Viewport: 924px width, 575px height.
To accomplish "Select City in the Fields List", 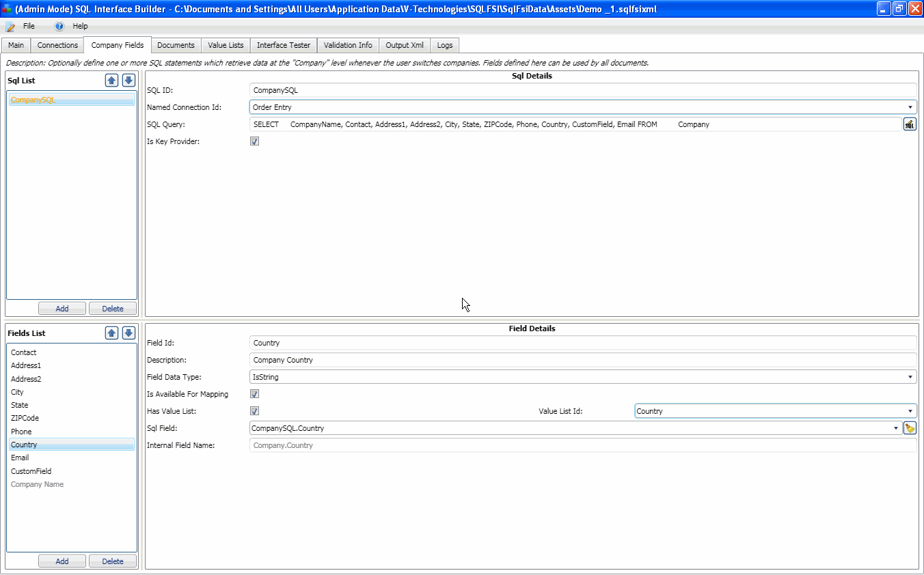I will coord(72,392).
